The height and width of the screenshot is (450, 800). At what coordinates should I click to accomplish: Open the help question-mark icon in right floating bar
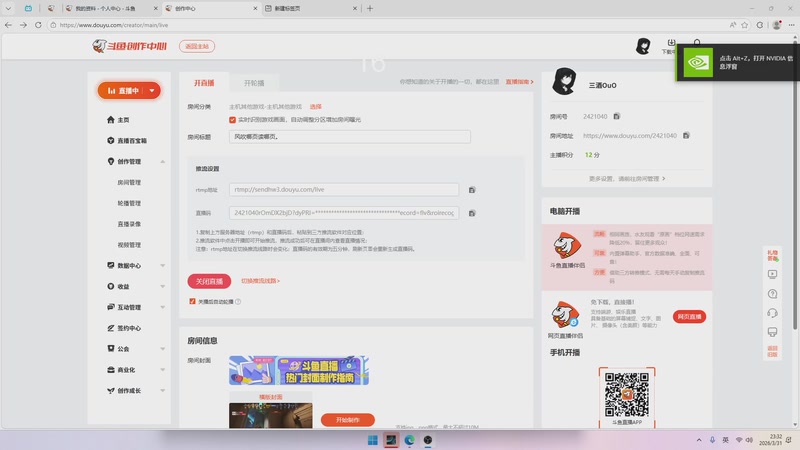tap(772, 294)
